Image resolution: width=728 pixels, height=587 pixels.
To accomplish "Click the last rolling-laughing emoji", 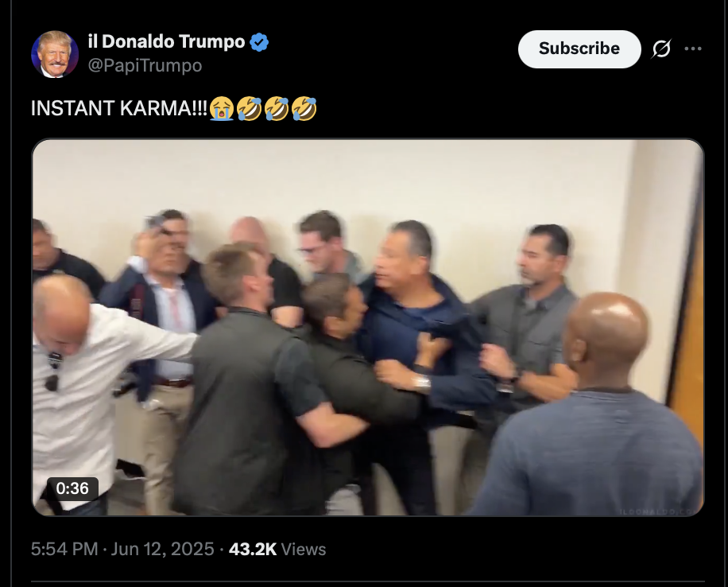I will point(304,108).
